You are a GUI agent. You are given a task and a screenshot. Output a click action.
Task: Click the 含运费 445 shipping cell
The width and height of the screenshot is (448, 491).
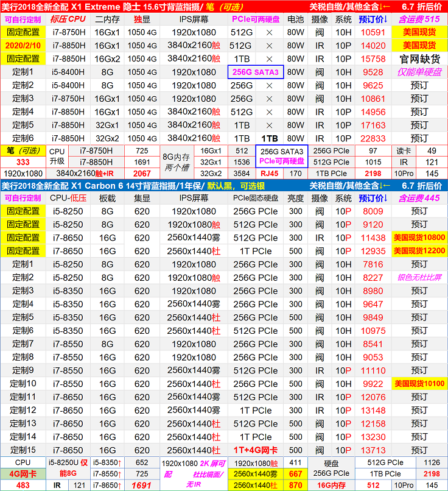click(419, 198)
